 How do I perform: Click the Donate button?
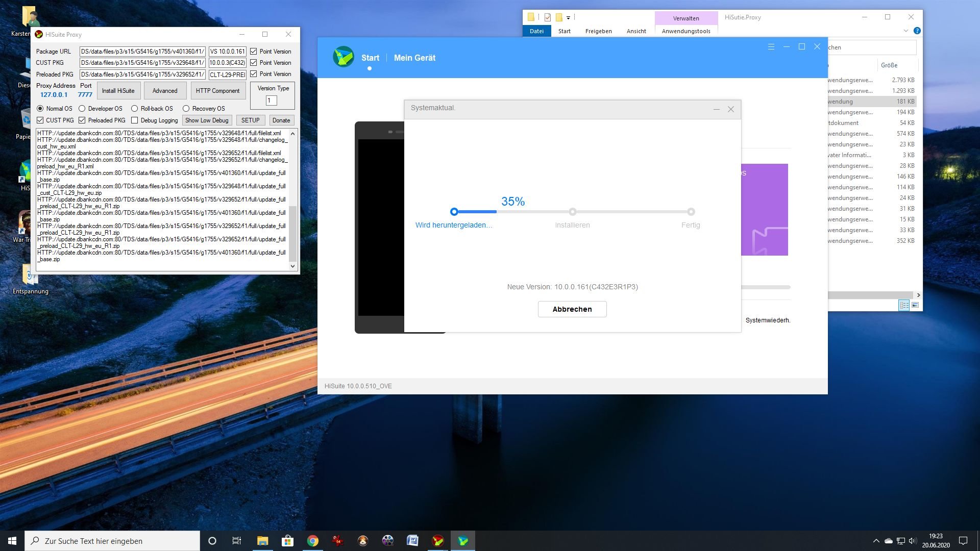pyautogui.click(x=281, y=120)
